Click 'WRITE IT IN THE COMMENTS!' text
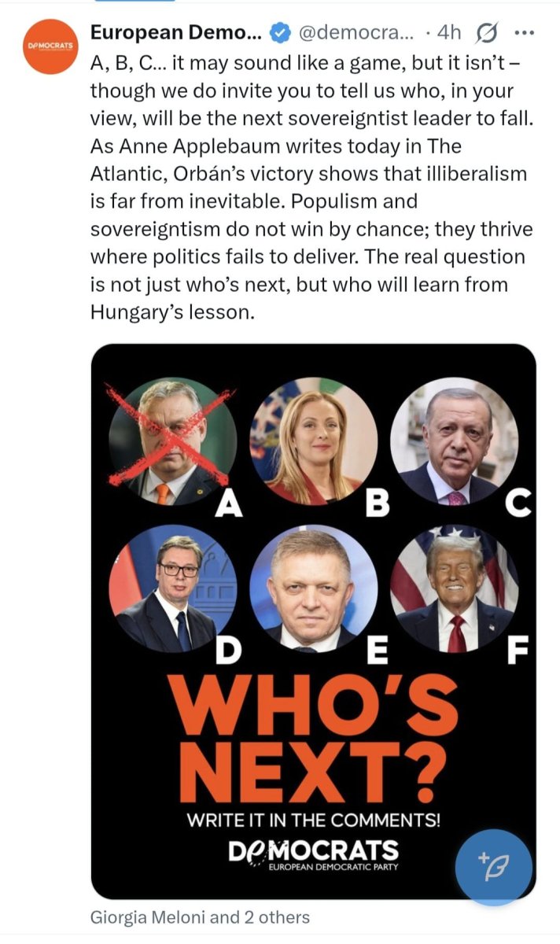This screenshot has height=944, width=560. (x=313, y=820)
